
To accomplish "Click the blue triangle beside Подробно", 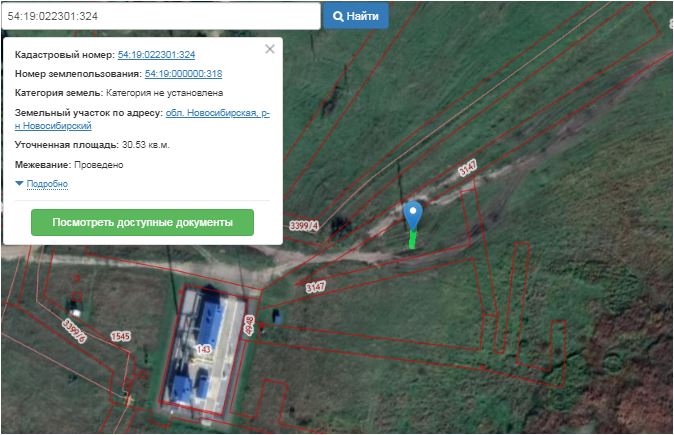I will pos(19,184).
